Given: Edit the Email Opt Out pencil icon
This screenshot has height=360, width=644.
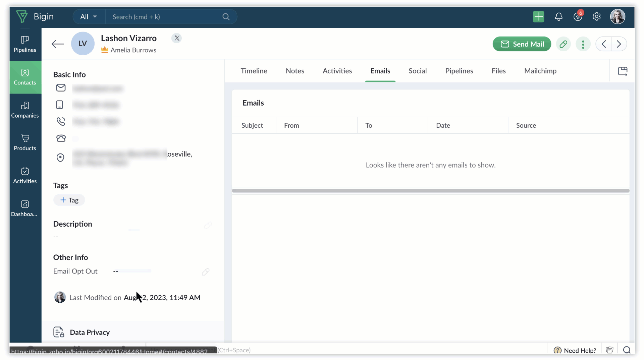Looking at the screenshot, I should click(x=206, y=272).
